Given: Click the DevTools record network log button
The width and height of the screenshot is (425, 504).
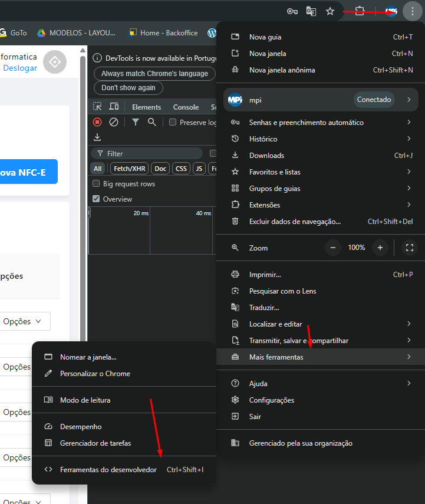Looking at the screenshot, I should coord(97,122).
